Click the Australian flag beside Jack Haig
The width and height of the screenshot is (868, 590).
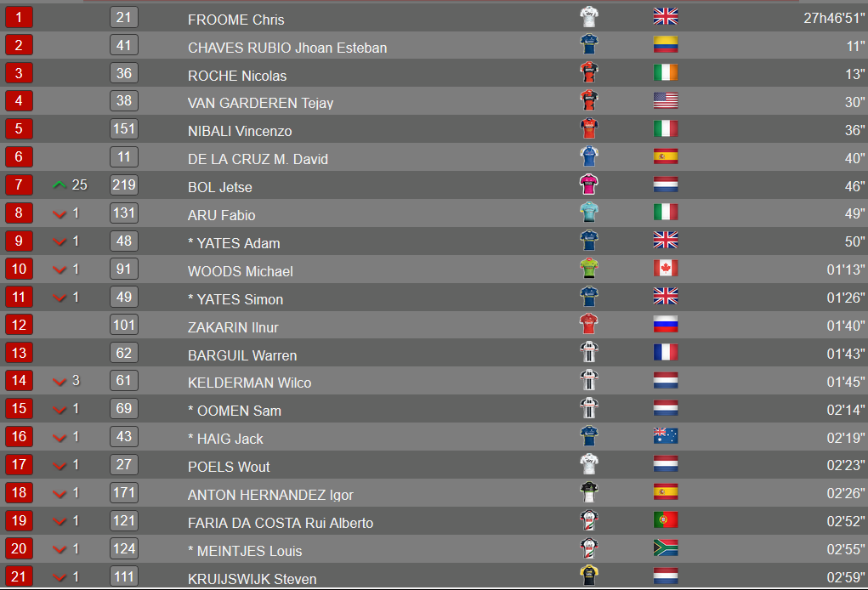pyautogui.click(x=666, y=436)
